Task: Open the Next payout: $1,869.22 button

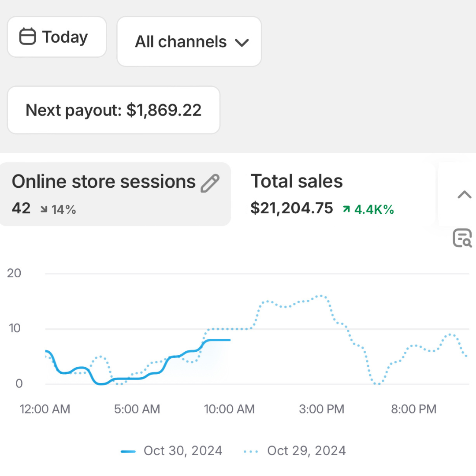Action: 114,110
